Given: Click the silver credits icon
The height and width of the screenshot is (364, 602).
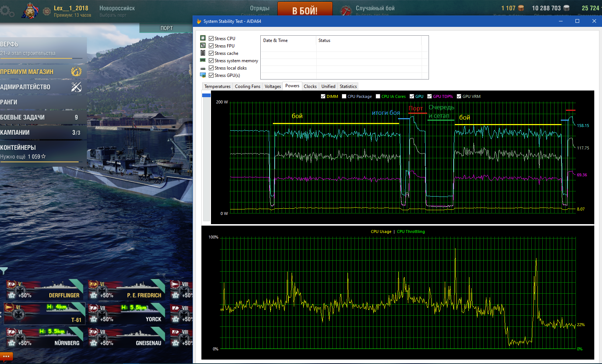Looking at the screenshot, I should pyautogui.click(x=566, y=8).
